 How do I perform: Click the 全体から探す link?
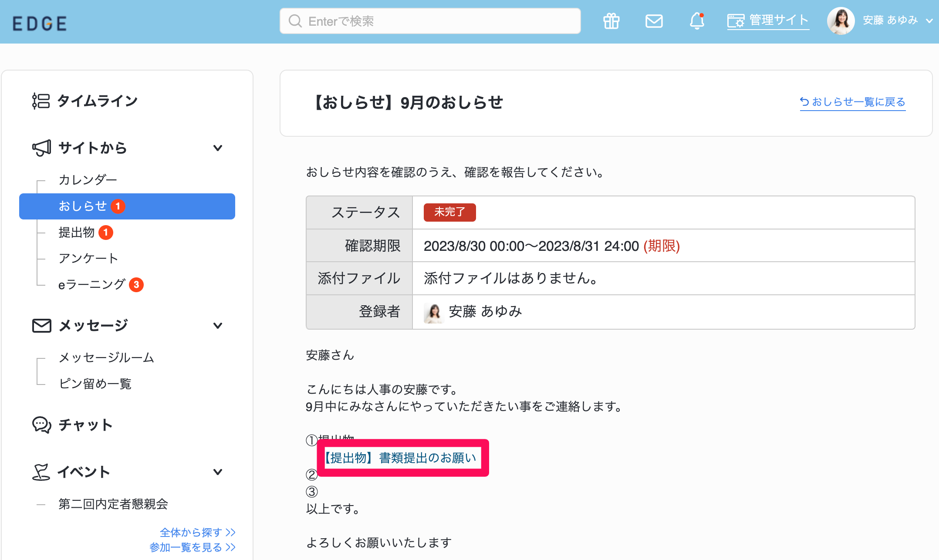coord(198,532)
